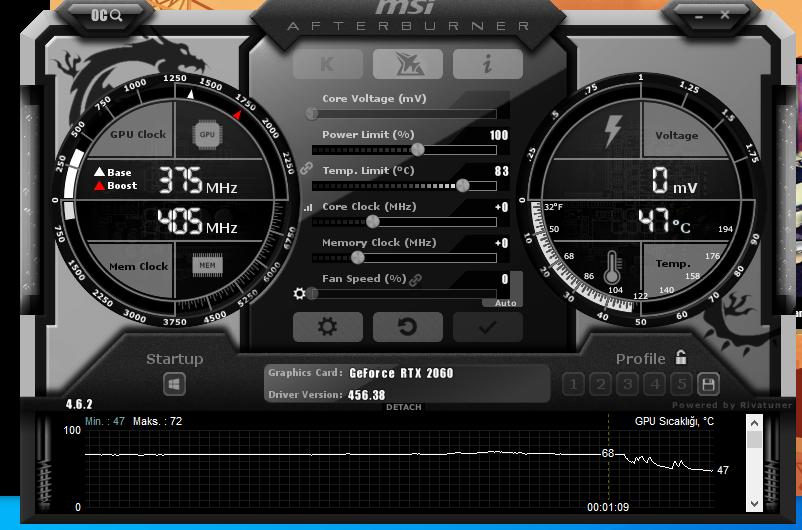Click the fan speed gear icon
The width and height of the screenshot is (802, 530).
point(299,294)
